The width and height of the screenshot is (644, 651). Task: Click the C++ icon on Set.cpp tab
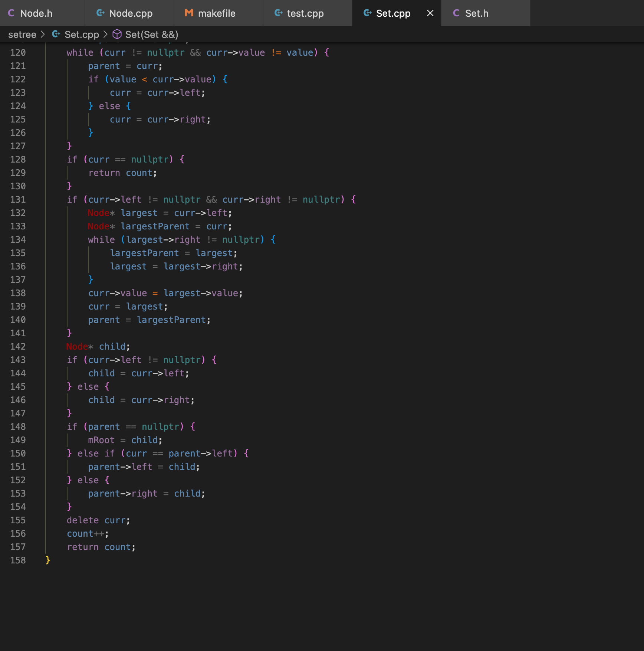(367, 13)
